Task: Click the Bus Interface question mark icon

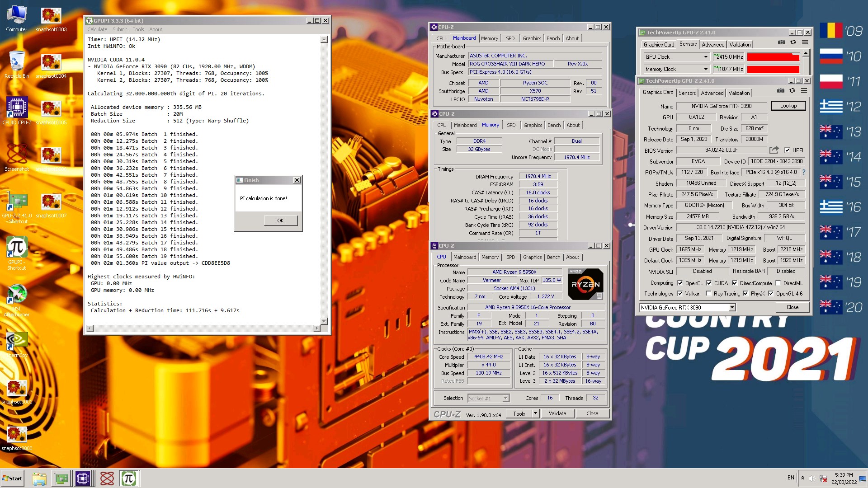Action: coord(804,172)
